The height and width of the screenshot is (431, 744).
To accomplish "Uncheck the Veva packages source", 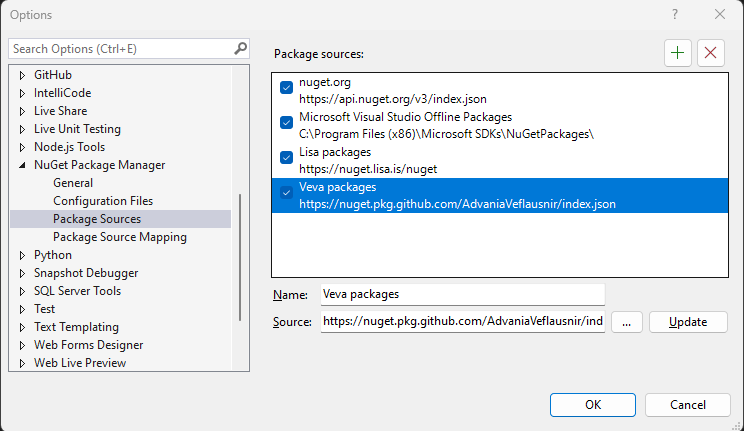I will tap(287, 193).
